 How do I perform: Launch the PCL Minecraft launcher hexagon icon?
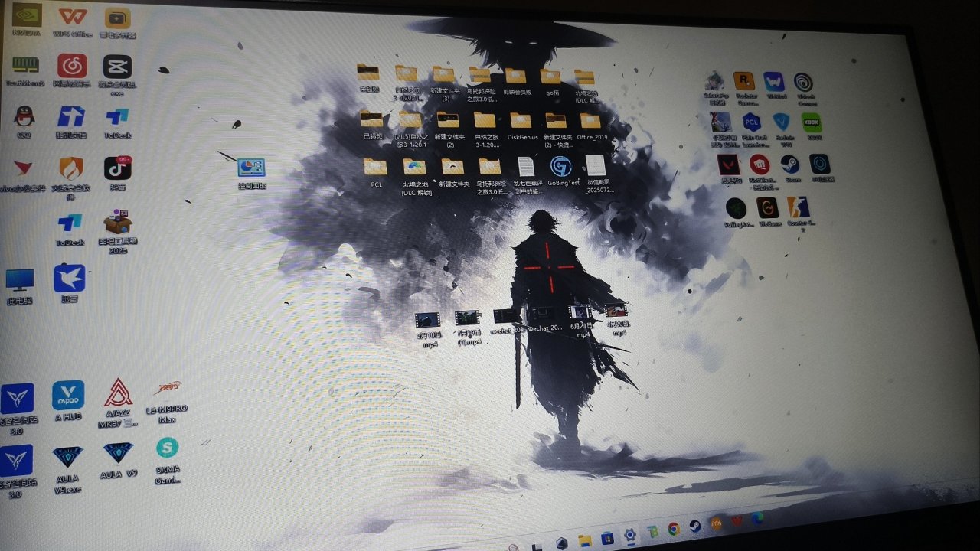tap(751, 122)
